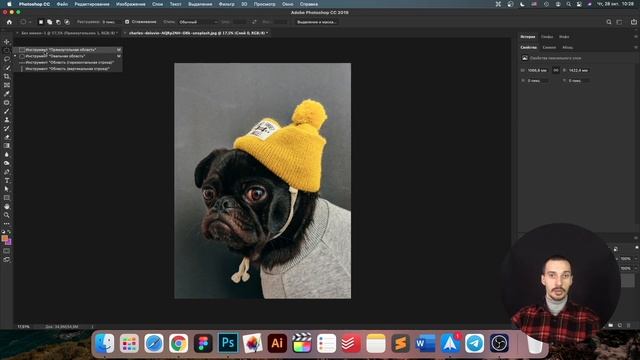Select the Move tool
This screenshot has height=360, width=640.
pos(7,42)
